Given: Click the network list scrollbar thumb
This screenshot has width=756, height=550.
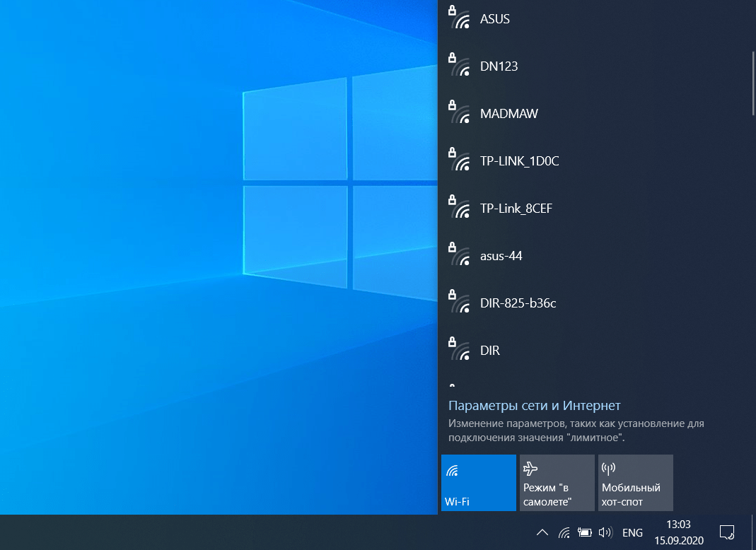Looking at the screenshot, I should [753, 83].
